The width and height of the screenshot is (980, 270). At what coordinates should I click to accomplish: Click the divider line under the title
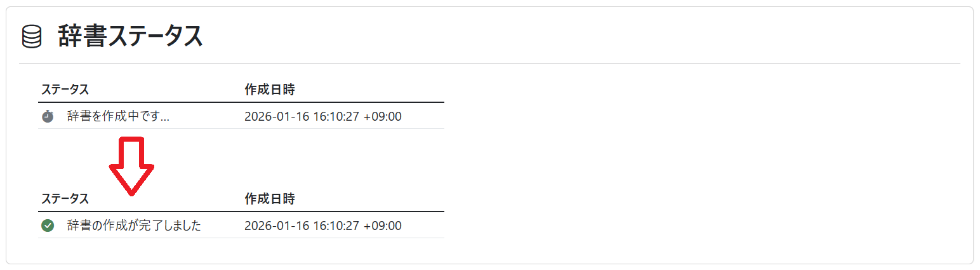pos(489,64)
